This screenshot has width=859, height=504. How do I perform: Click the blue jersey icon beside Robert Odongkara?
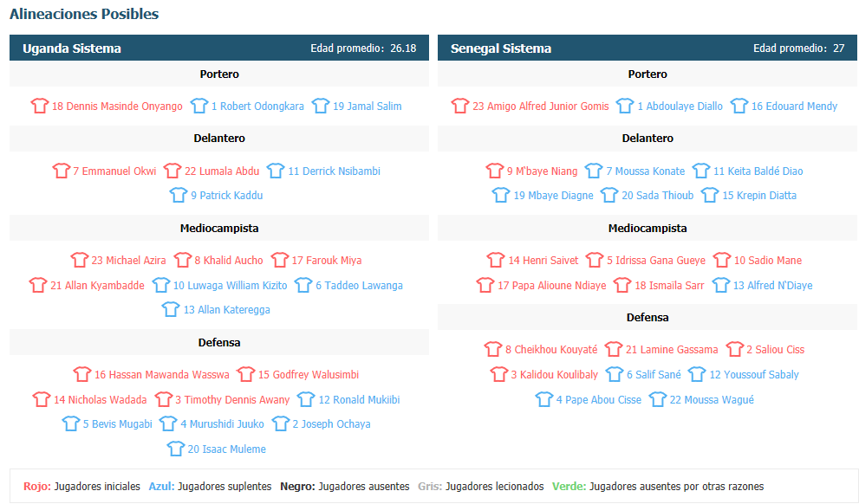click(x=199, y=106)
